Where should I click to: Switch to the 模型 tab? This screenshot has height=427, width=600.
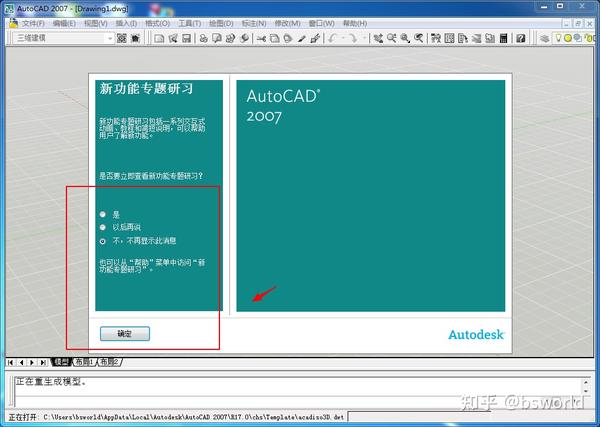coord(62,362)
